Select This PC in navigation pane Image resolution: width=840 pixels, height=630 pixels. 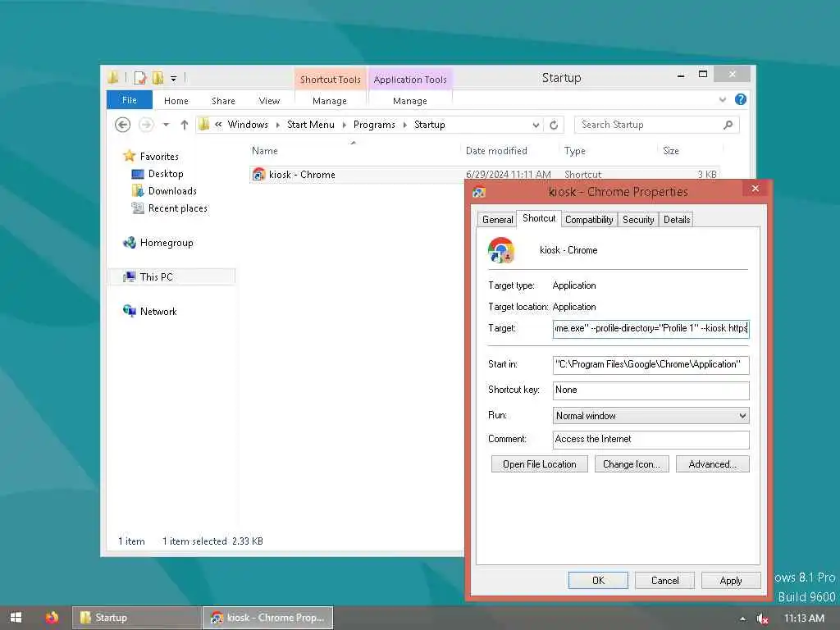[156, 277]
